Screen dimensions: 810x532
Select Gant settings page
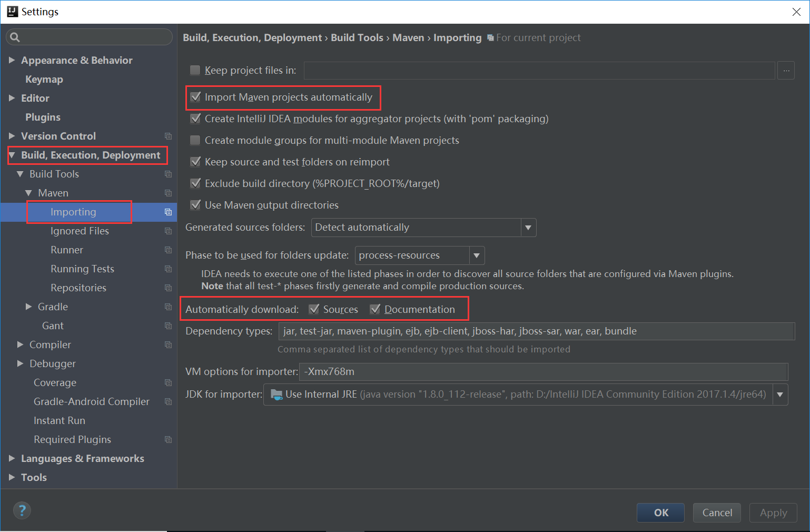coord(53,326)
